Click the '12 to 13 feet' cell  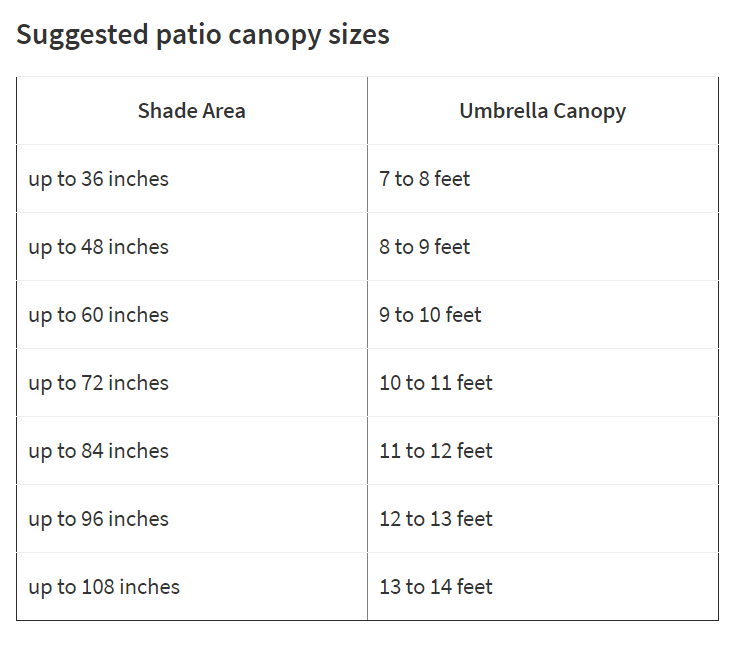pyautogui.click(x=436, y=519)
